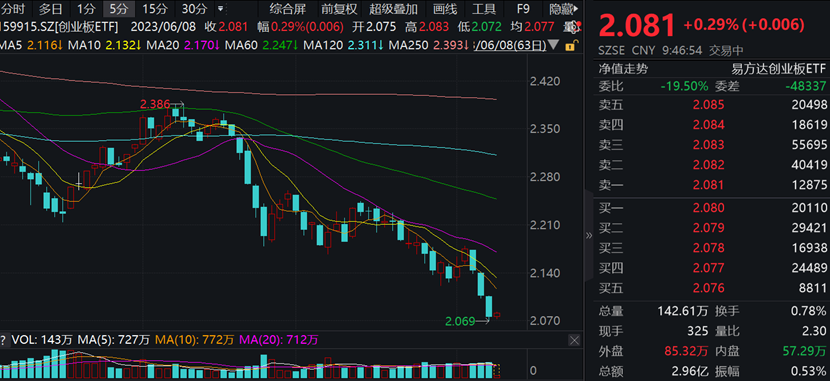Viewport: 830px width, 381px height.
Task: Select the 买五 price 2.076
Action: pyautogui.click(x=709, y=288)
